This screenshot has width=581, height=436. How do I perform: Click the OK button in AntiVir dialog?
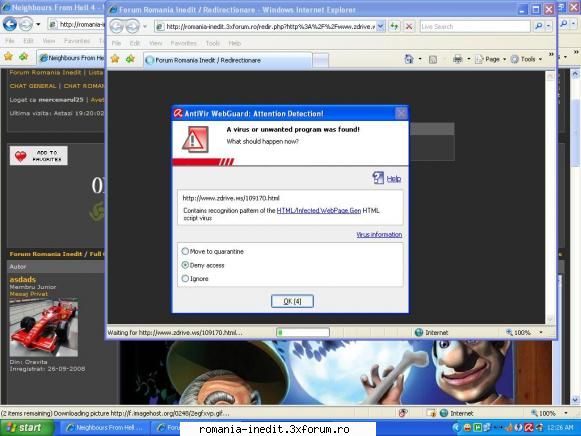[x=292, y=301]
